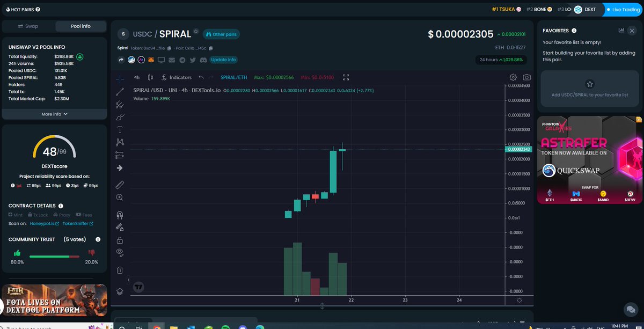Open the #1 TSUKA hot pair
The image size is (644, 329).
506,10
